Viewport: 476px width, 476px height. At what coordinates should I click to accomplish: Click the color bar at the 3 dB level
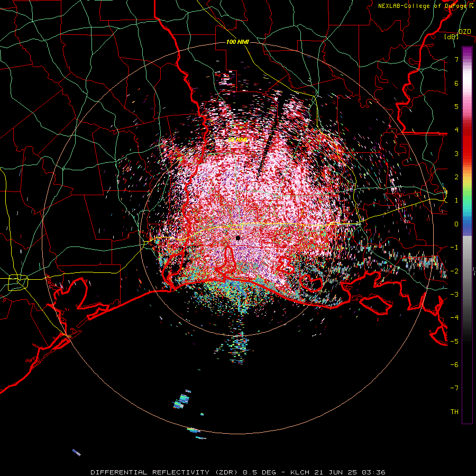coord(467,153)
